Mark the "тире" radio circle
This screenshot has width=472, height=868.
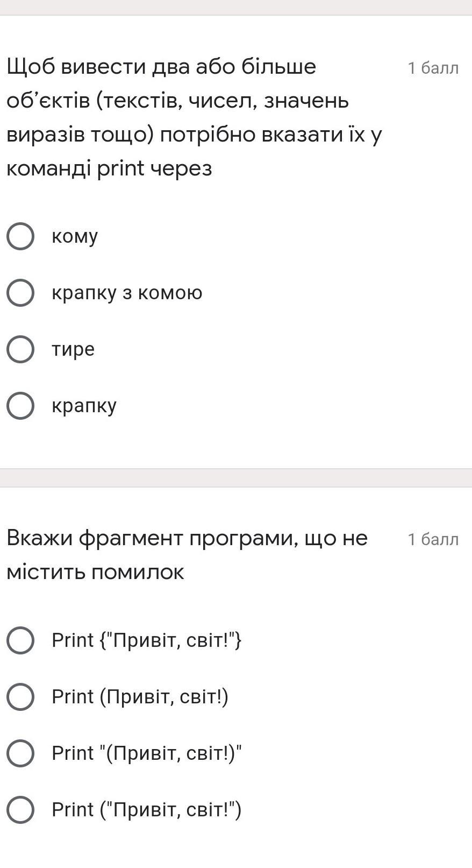(x=20, y=349)
